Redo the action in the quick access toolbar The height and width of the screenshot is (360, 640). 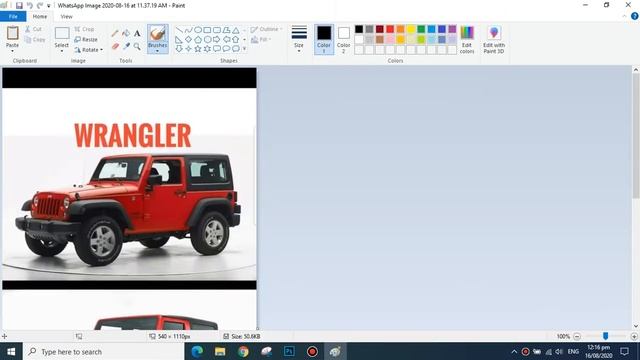(x=40, y=5)
